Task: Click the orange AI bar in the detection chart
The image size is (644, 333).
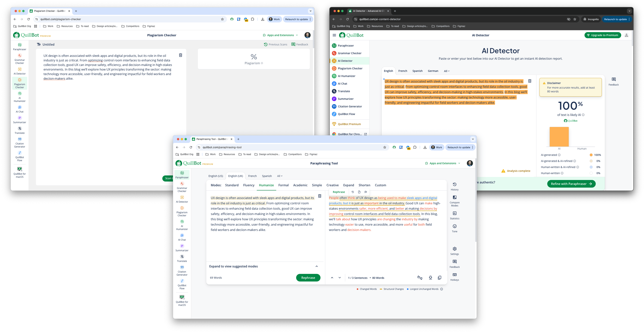Action: coord(559,136)
